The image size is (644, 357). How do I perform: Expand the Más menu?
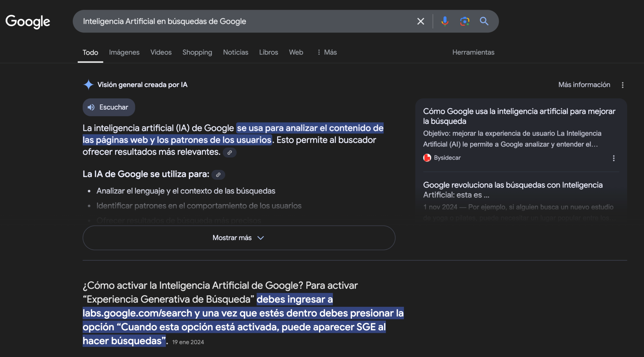[327, 52]
